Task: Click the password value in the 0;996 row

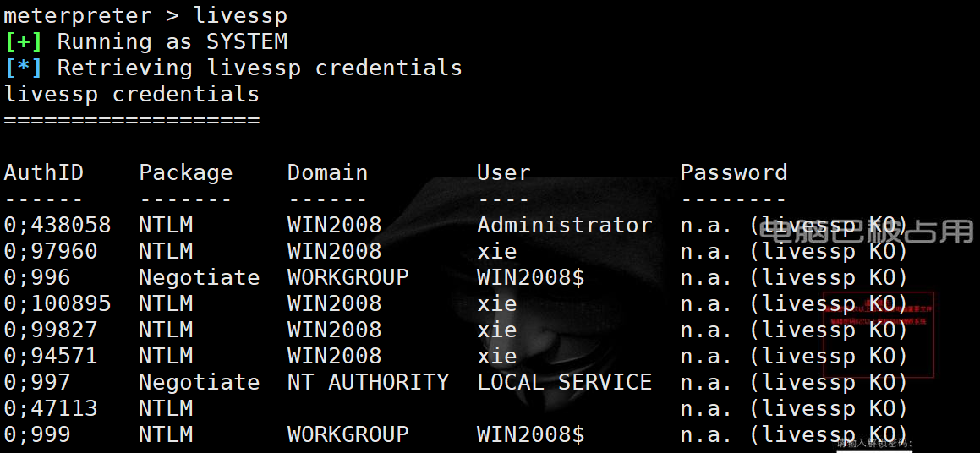Action: tap(794, 278)
